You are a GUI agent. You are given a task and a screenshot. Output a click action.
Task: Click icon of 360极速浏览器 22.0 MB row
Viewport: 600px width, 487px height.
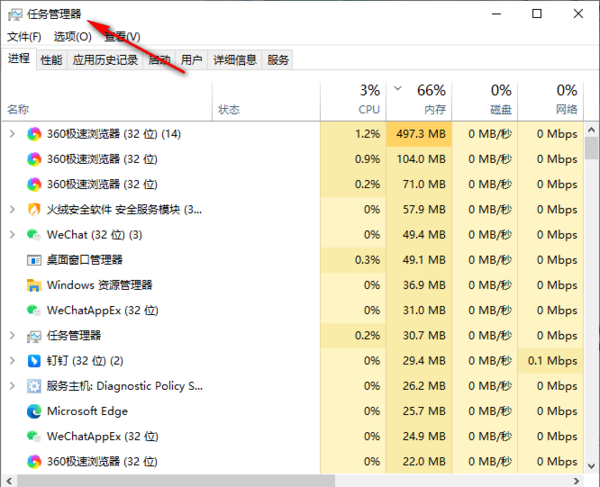click(34, 462)
